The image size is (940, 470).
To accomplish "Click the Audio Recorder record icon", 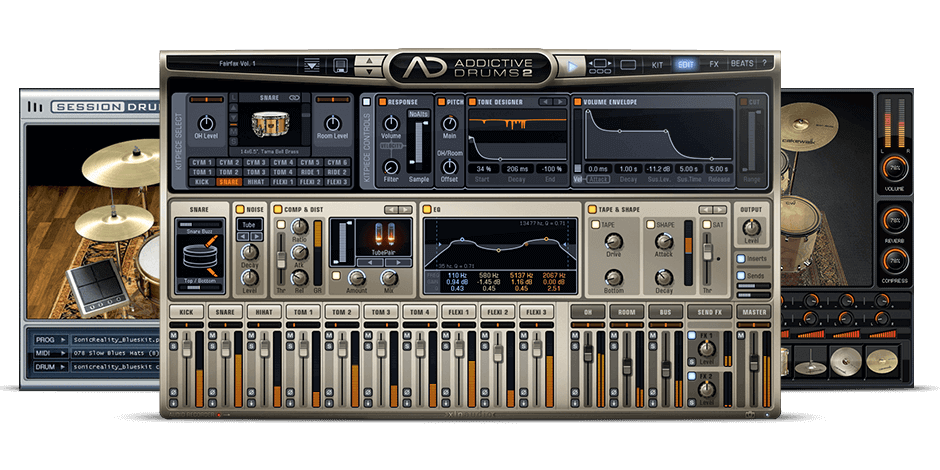I will coord(219,414).
